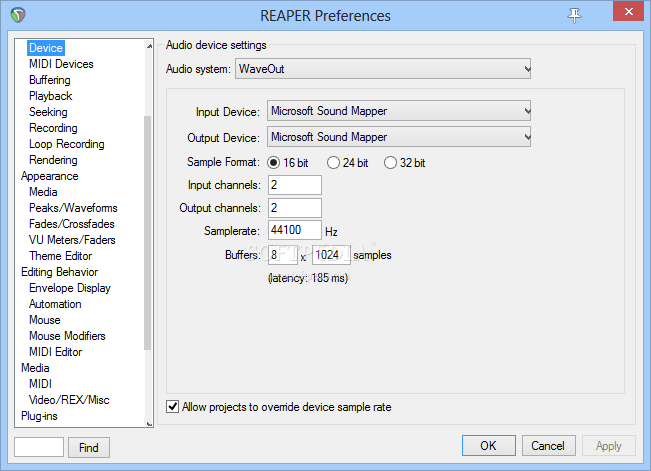Image resolution: width=651 pixels, height=471 pixels.
Task: Open Mouse preferences page
Action: click(44, 320)
